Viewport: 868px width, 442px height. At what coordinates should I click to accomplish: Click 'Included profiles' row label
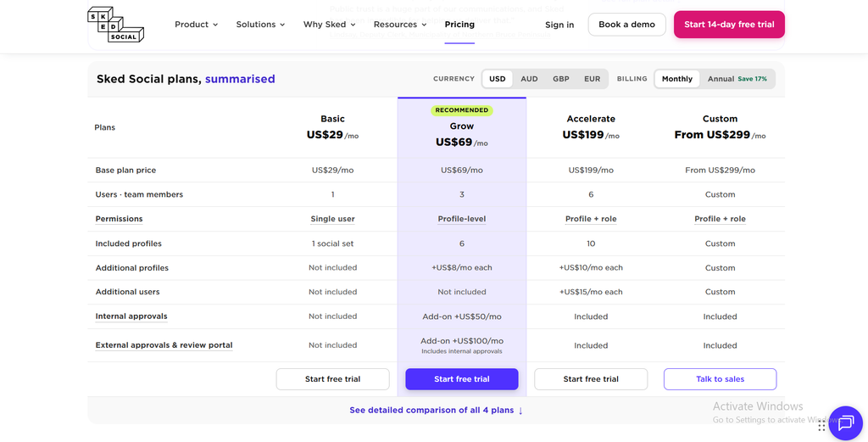coord(129,243)
